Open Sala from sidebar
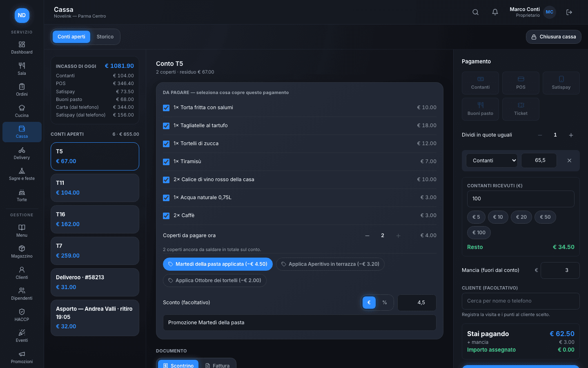Screen dimensions: 588x368 pos(22,69)
